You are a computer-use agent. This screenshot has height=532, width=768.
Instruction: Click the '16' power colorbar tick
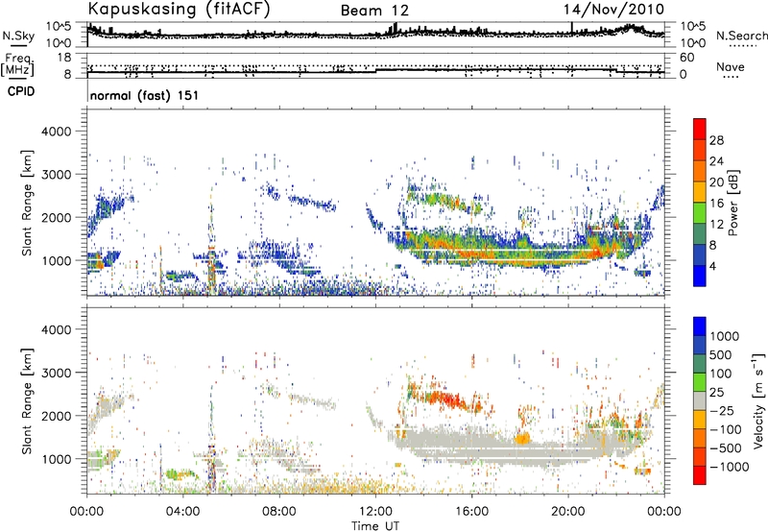[716, 204]
